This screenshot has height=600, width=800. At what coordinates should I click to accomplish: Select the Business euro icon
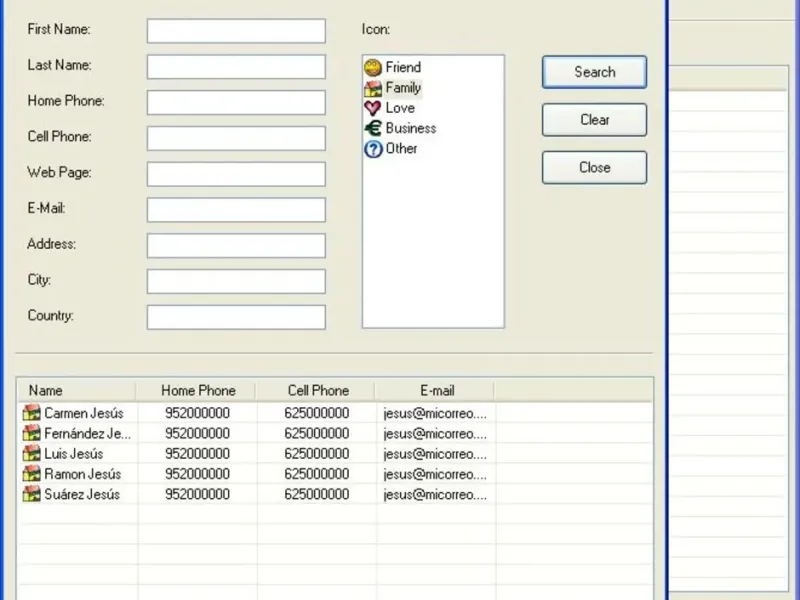point(373,129)
